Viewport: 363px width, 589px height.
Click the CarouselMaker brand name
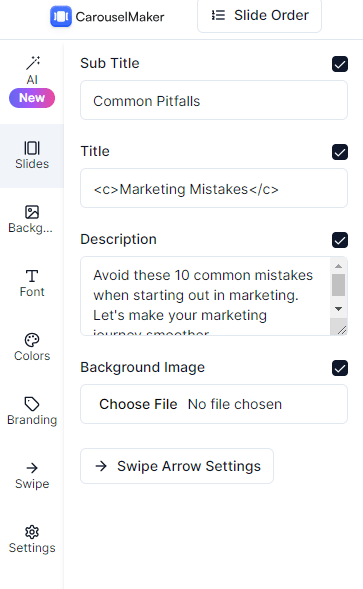click(x=120, y=17)
